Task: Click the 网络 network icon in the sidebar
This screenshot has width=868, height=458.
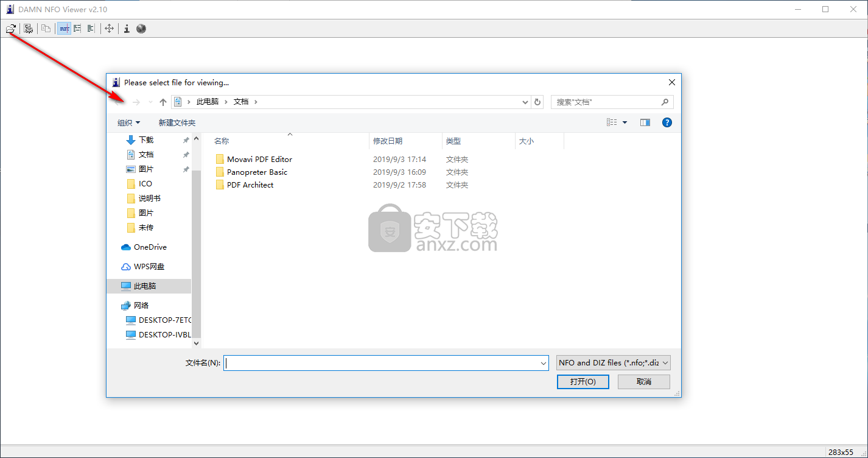Action: point(126,306)
